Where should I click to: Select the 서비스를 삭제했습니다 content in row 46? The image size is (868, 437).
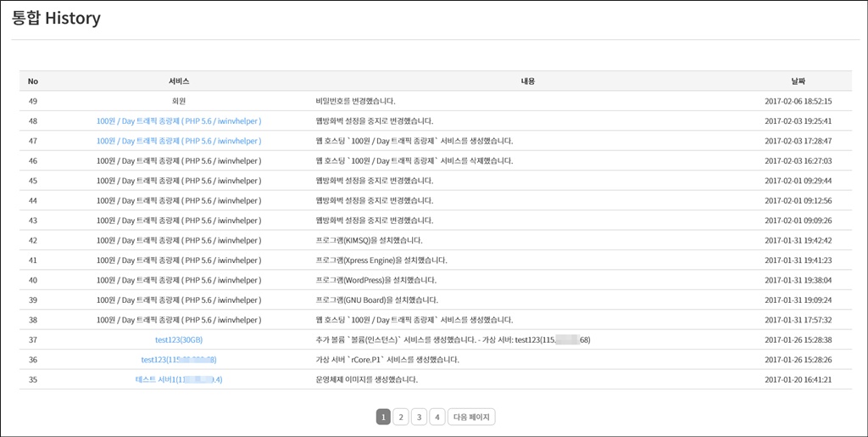click(x=414, y=160)
